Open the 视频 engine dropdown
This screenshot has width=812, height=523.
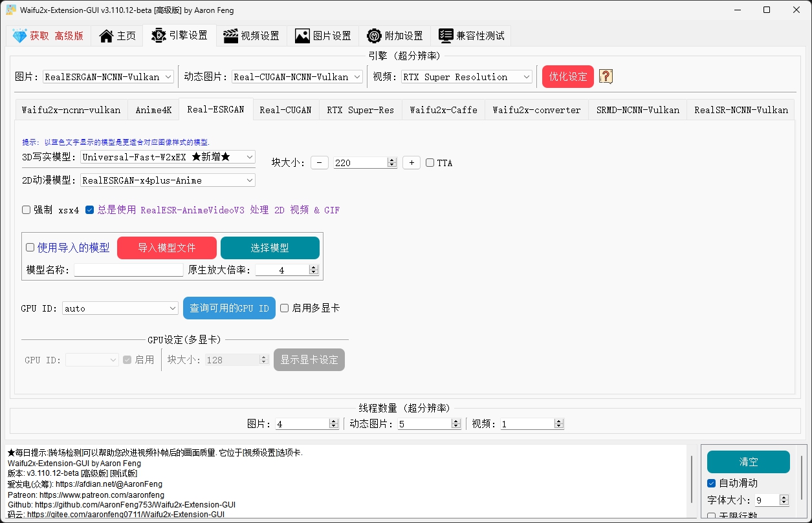pos(466,77)
